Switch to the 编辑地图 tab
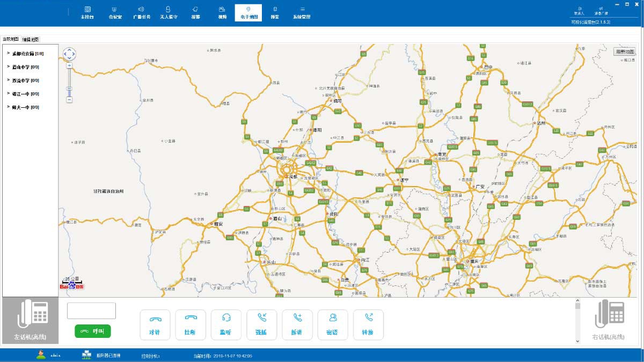The width and height of the screenshot is (644, 362). click(31, 40)
